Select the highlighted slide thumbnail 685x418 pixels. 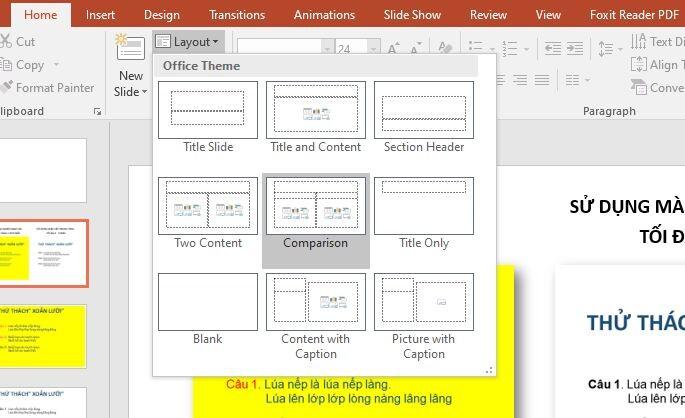coord(44,253)
